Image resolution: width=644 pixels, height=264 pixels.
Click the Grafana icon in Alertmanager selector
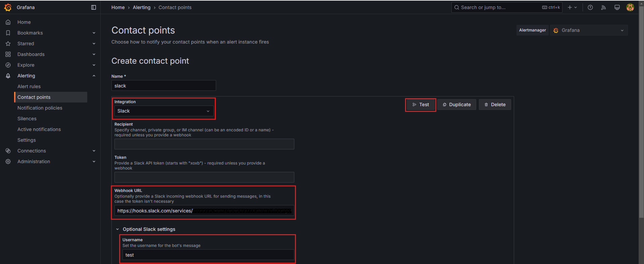click(x=556, y=30)
